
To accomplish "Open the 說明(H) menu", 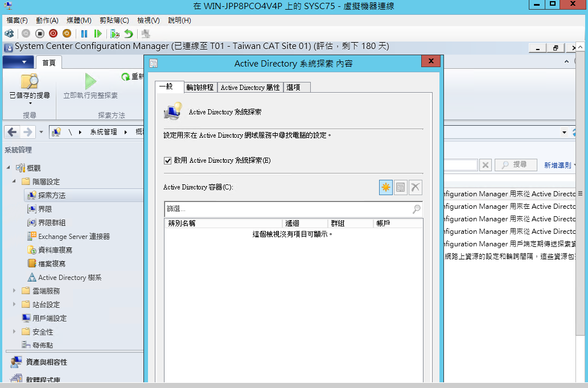I will coord(180,20).
